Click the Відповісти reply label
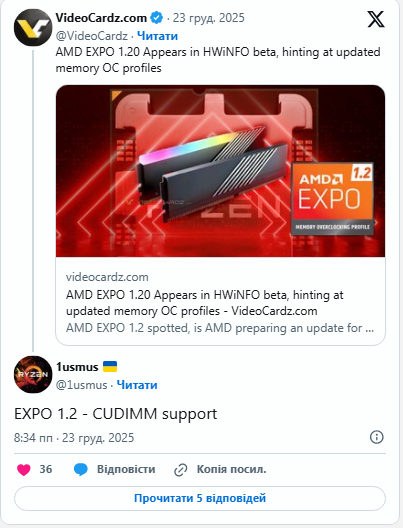 (126, 469)
